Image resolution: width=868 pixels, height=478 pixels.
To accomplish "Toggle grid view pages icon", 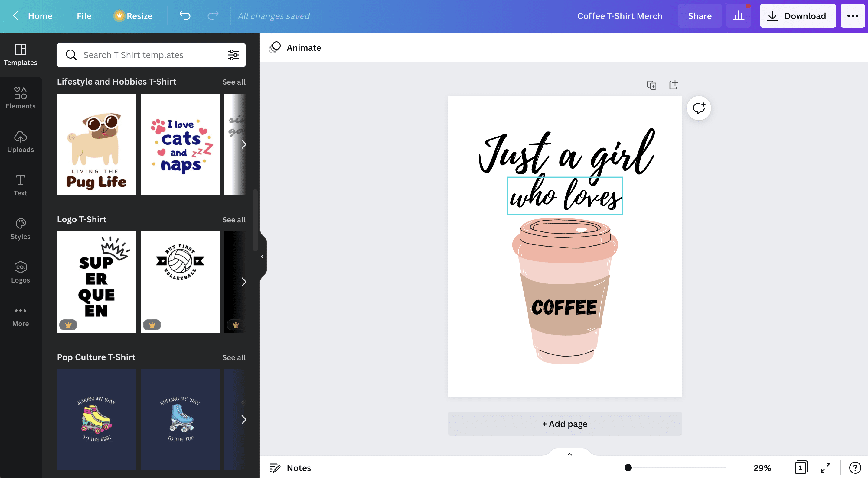I will [801, 467].
